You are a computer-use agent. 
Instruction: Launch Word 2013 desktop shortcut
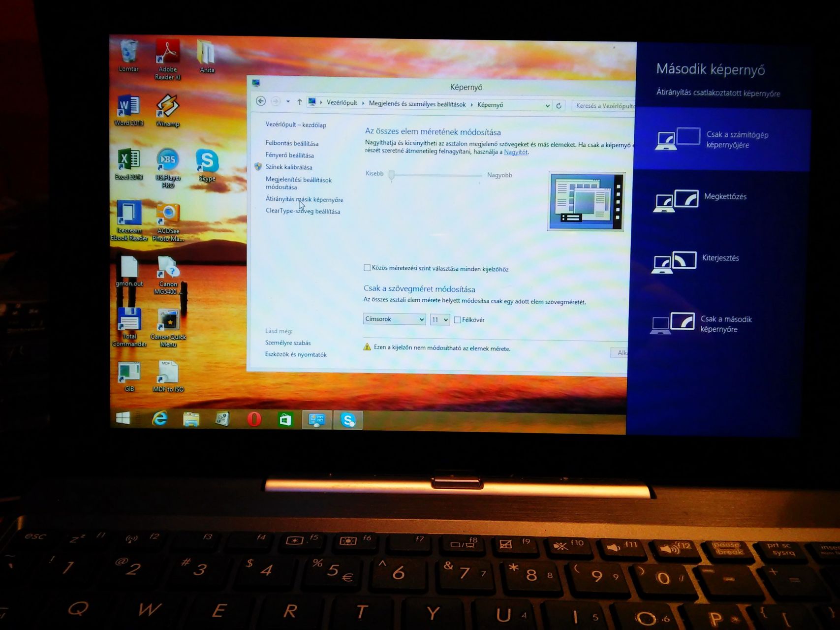click(128, 110)
